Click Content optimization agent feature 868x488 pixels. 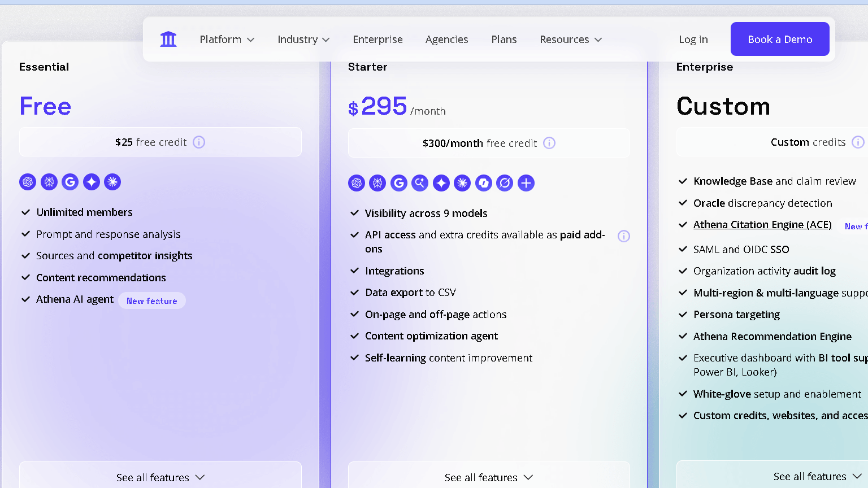click(x=431, y=336)
